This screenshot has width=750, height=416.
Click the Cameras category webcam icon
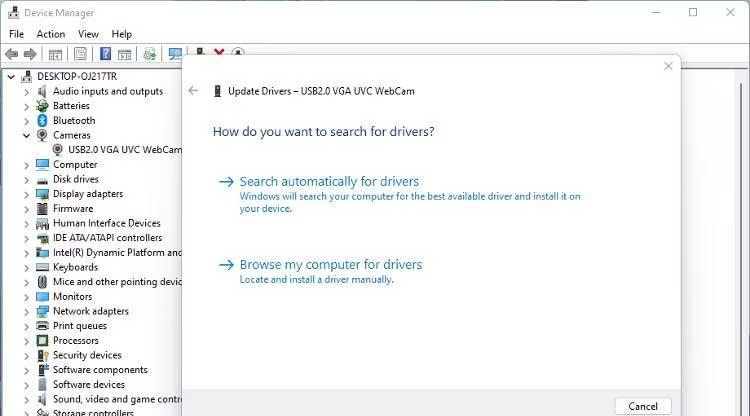pos(42,135)
